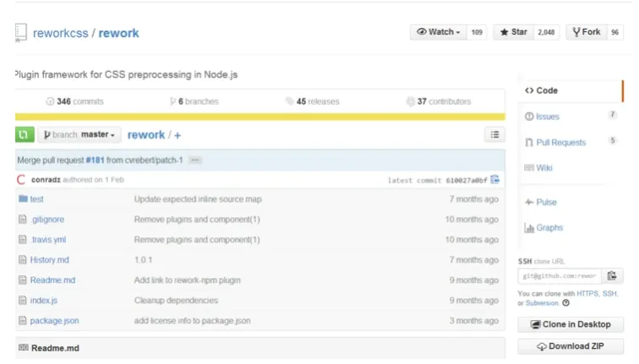Open the rework repository title link
Viewport: 639px width, 364px height.
click(118, 33)
